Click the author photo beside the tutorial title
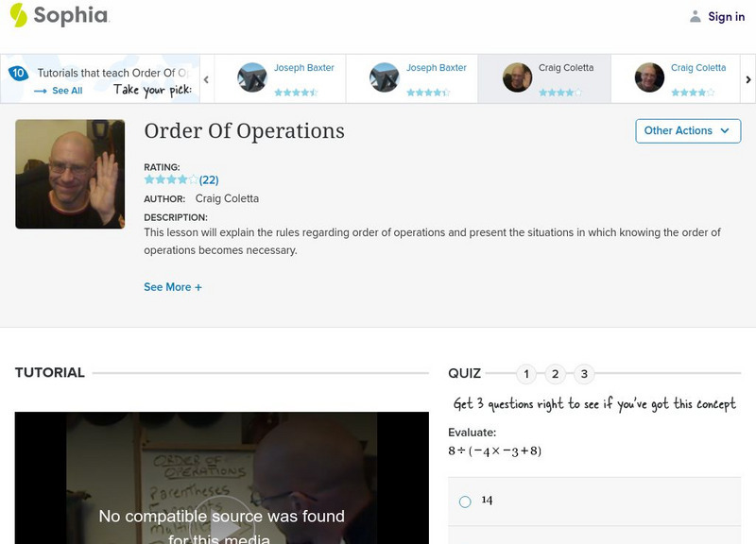 [69, 173]
